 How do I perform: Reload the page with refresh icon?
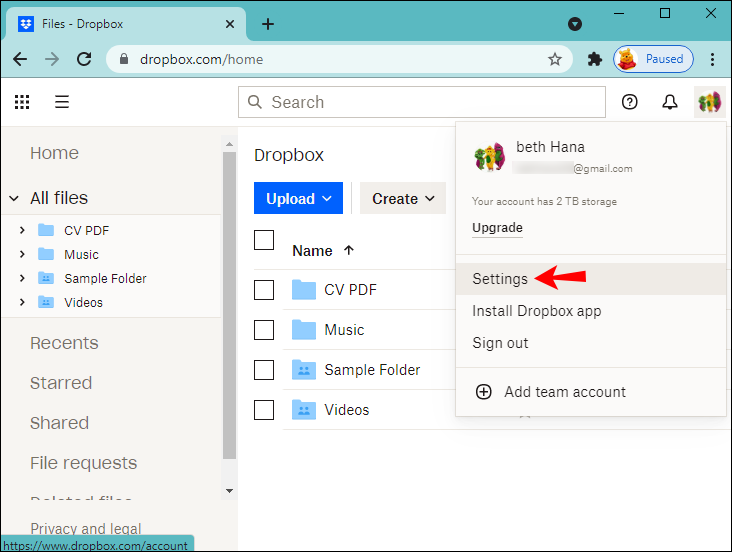(x=84, y=59)
